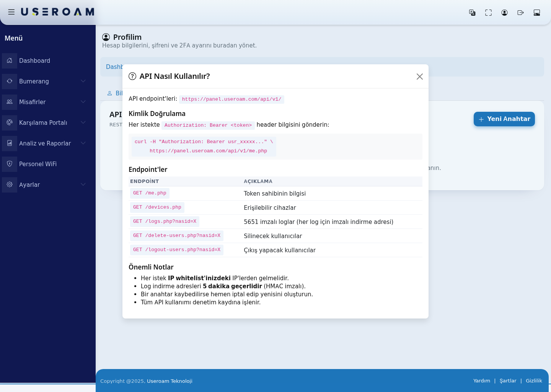
Task: Expand the Ayarlar submenu chevron
Action: pyautogui.click(x=83, y=185)
